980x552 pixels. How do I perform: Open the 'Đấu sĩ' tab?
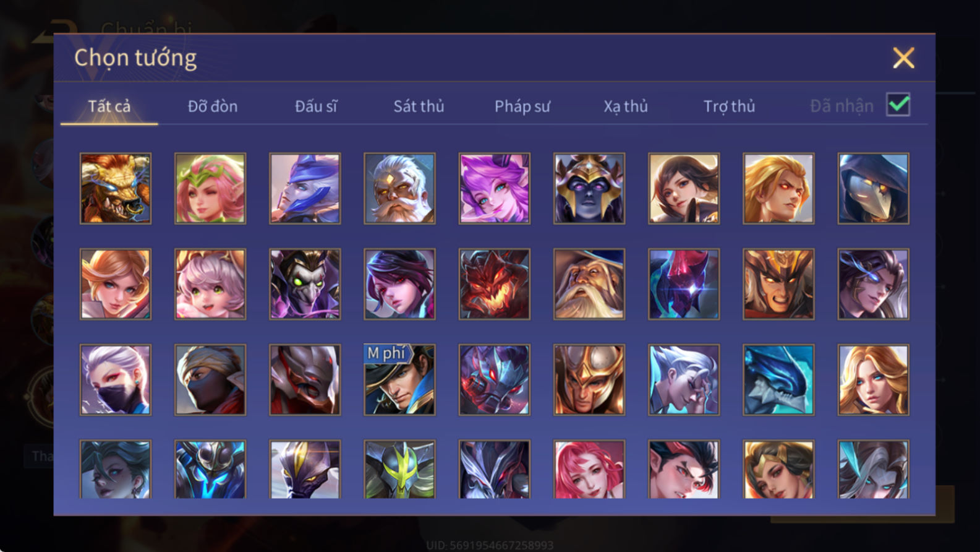316,106
